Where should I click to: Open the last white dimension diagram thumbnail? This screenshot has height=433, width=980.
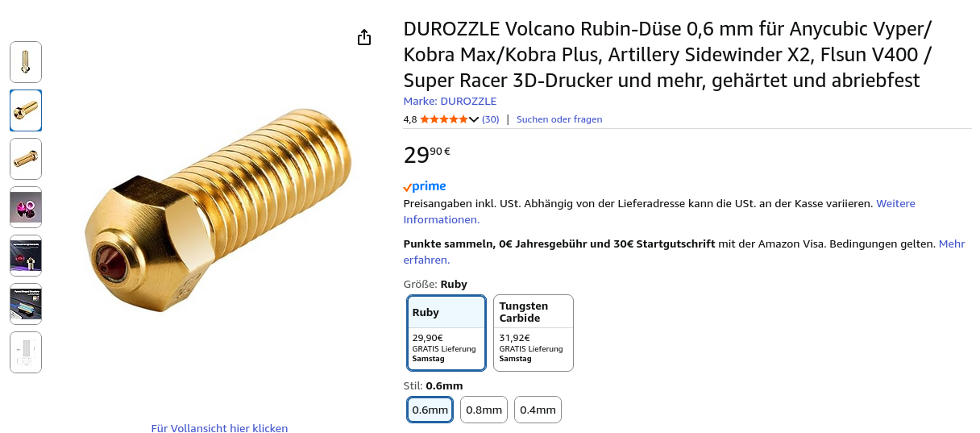[26, 352]
